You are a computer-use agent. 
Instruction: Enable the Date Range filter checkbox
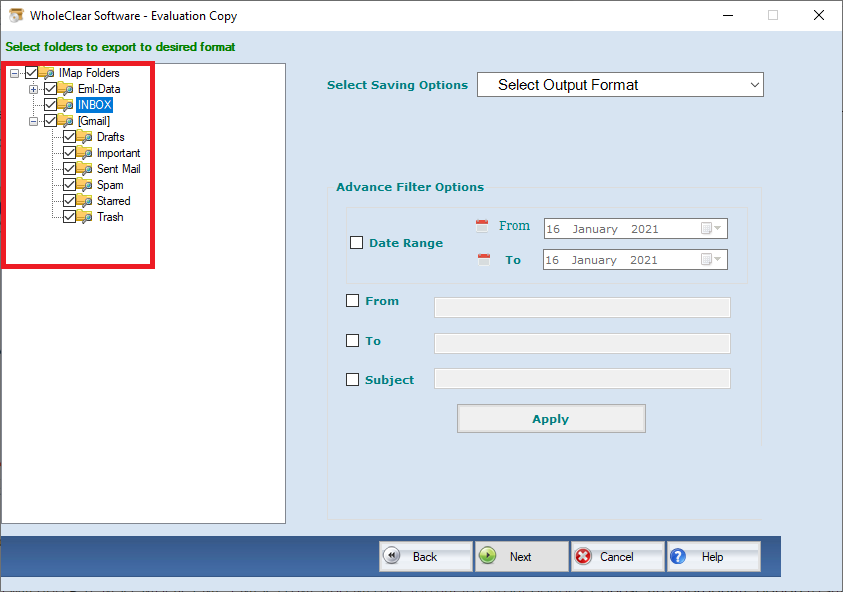pyautogui.click(x=356, y=242)
